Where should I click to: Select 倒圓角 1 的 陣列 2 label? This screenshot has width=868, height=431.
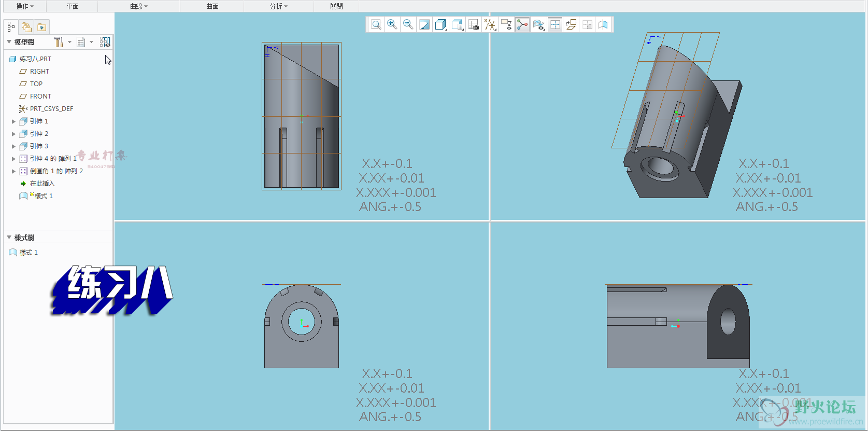(56, 171)
